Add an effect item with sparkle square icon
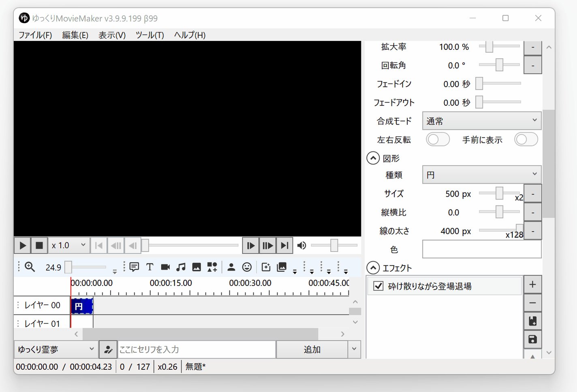Screen dimensions: 577x392 coord(266,267)
